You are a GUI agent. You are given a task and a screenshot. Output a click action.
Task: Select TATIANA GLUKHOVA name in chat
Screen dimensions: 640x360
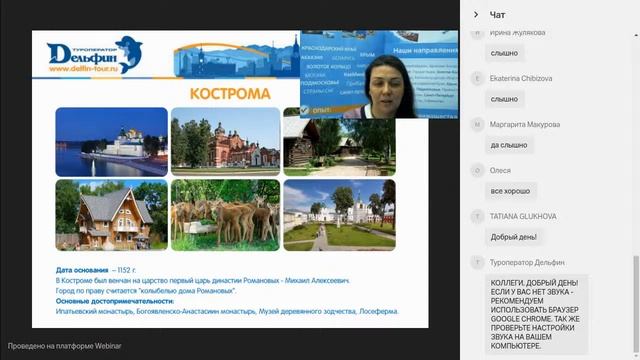523,216
